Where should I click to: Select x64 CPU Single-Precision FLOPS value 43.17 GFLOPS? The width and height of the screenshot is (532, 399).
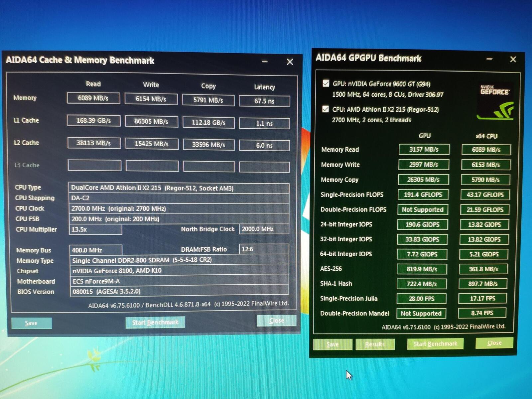point(485,195)
